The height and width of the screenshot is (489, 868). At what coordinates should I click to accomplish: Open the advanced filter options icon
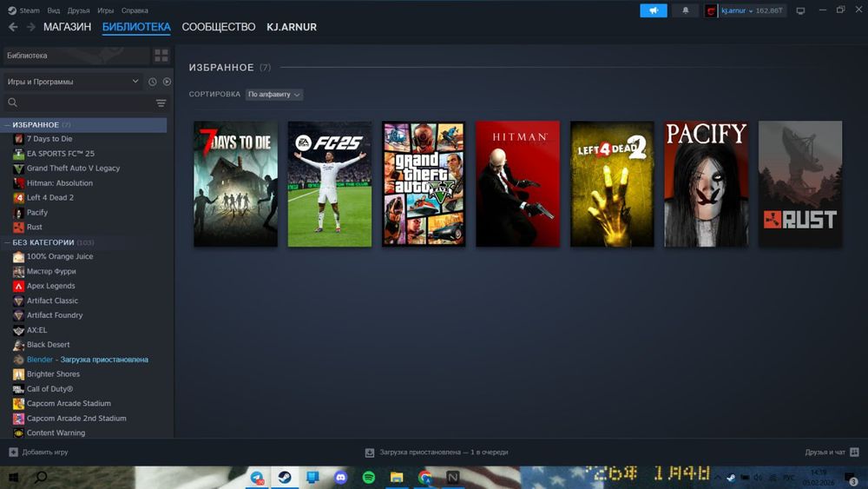(161, 103)
